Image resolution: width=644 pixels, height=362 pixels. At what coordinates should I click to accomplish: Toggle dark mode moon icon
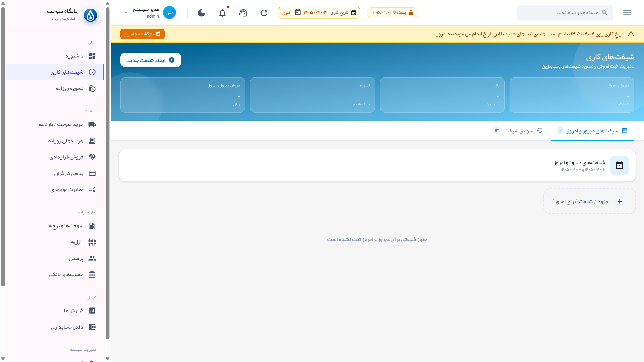coord(201,13)
